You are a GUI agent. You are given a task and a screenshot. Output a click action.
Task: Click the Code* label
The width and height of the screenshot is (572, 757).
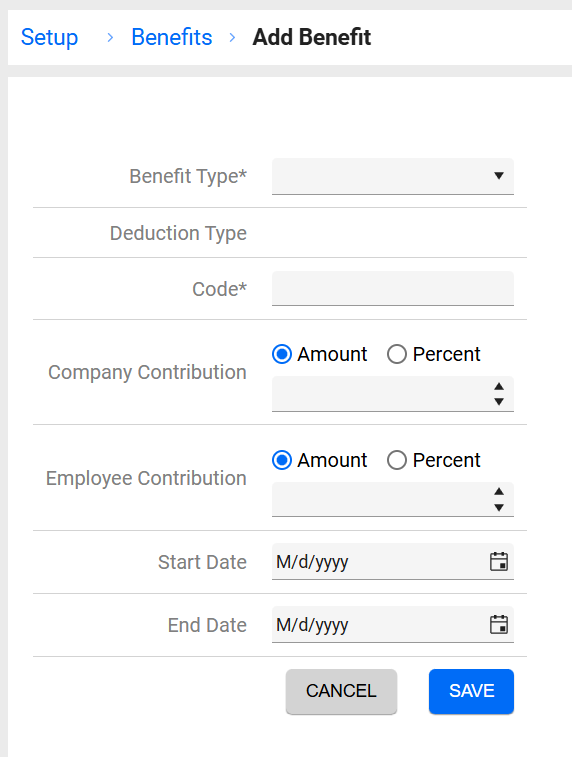pos(220,289)
